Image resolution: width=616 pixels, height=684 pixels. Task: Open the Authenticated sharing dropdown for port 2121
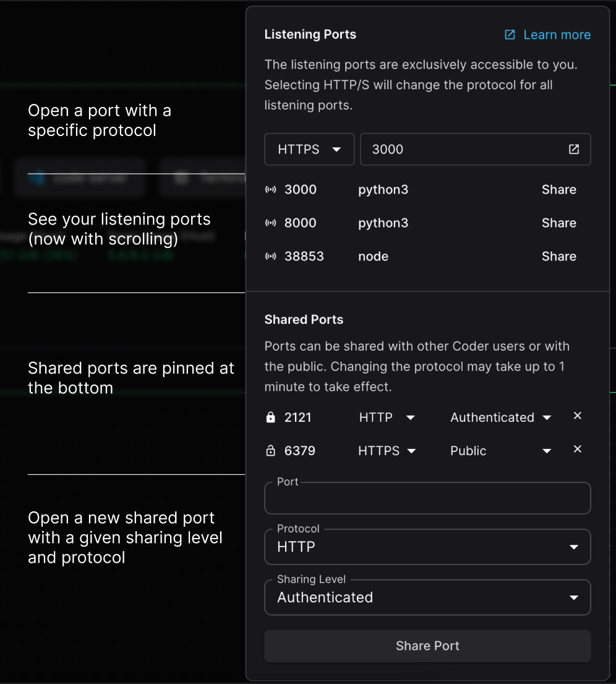pyautogui.click(x=500, y=417)
